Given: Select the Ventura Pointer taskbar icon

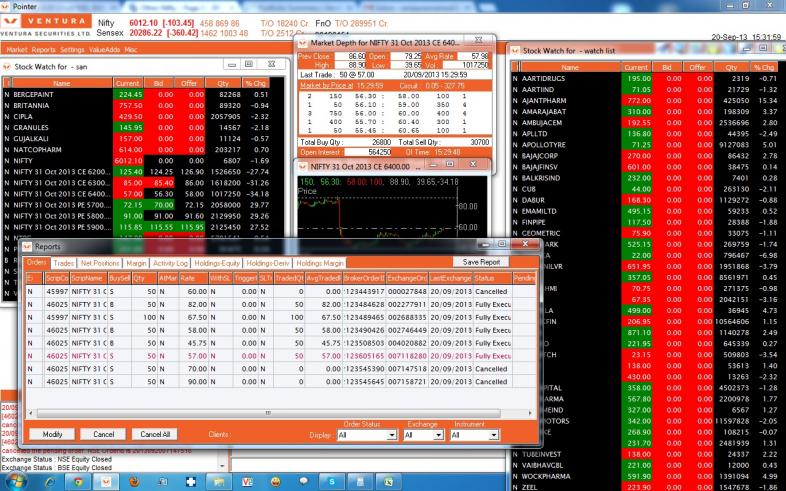Looking at the screenshot, I should 106,482.
